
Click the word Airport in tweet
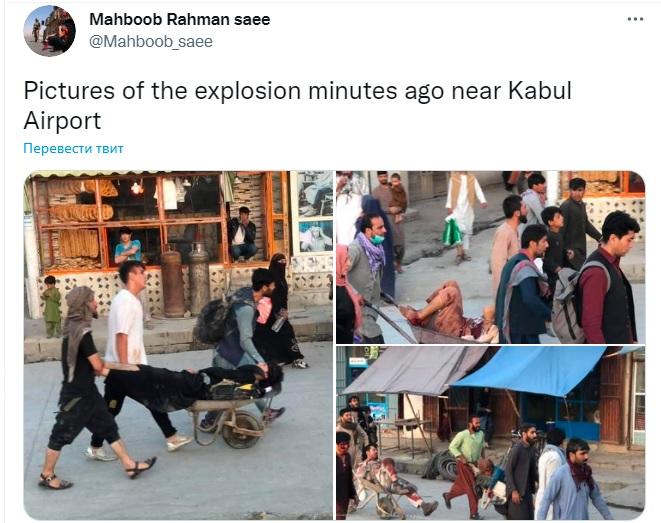coord(62,121)
